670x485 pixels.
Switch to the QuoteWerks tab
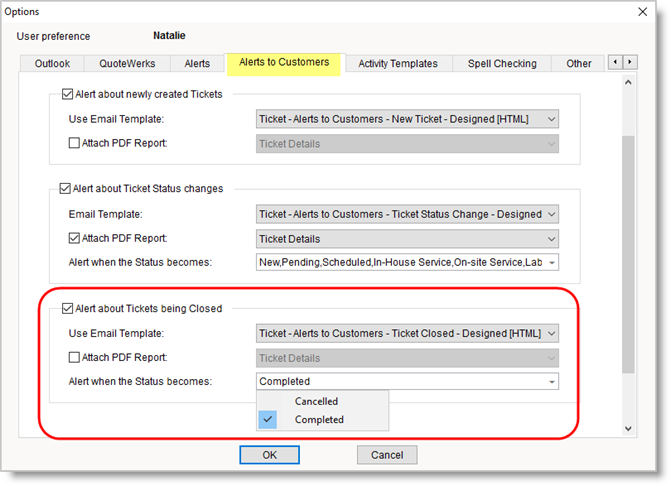126,64
